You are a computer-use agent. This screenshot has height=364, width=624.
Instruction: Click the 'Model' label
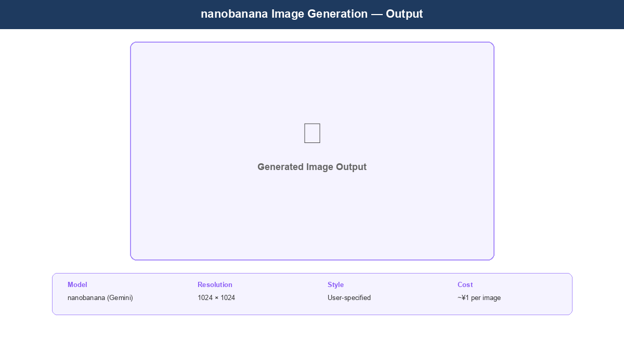click(77, 285)
